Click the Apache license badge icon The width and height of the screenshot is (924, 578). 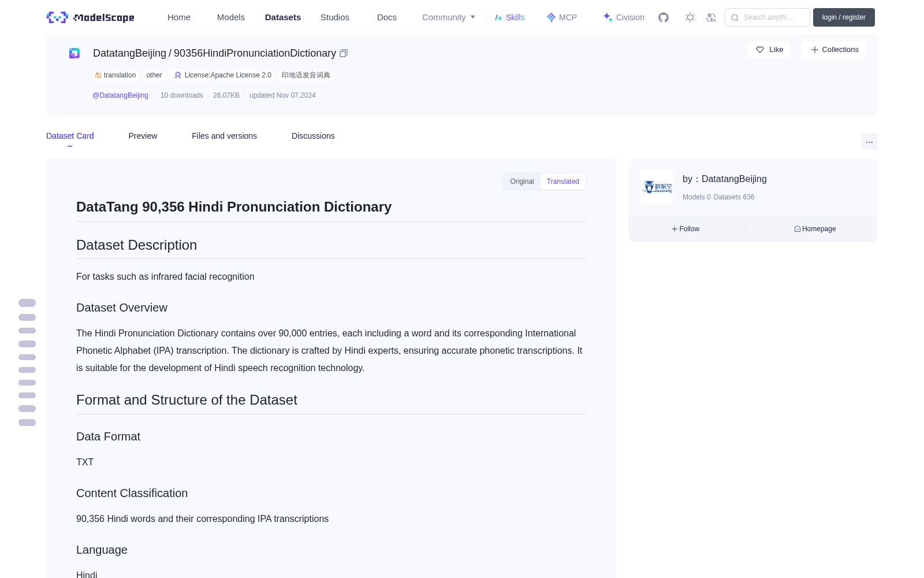point(178,75)
